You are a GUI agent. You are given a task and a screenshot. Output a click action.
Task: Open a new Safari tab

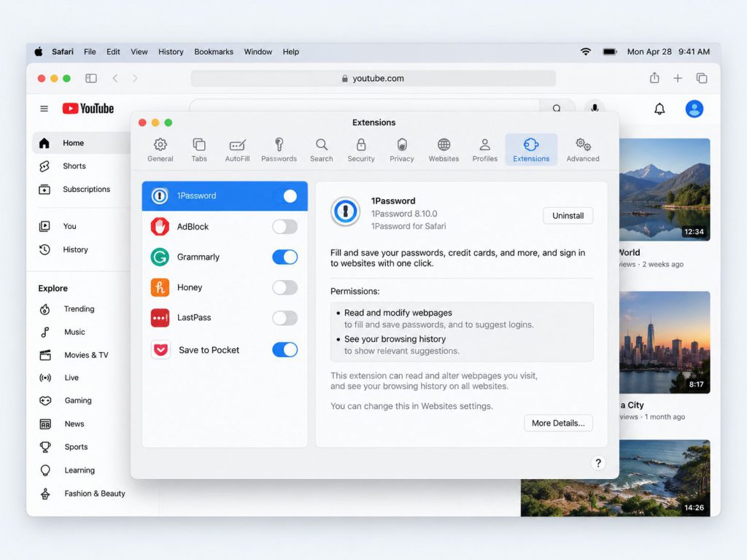point(678,78)
